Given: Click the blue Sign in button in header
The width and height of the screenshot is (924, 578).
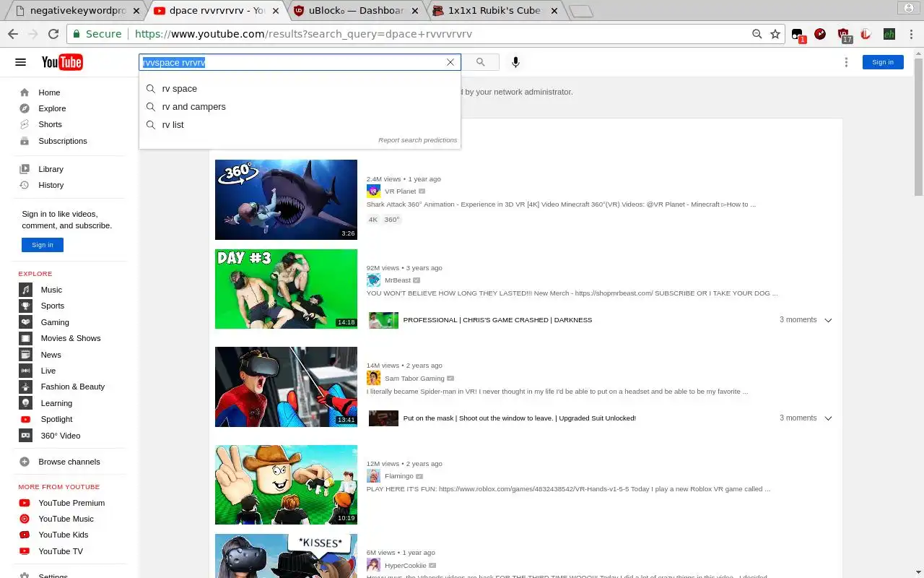Looking at the screenshot, I should coord(883,62).
